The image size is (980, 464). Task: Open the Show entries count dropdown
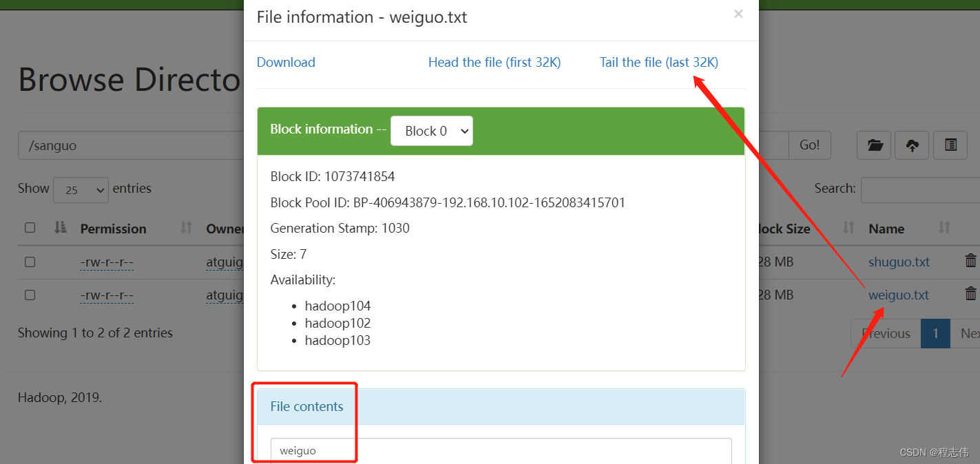click(x=81, y=189)
